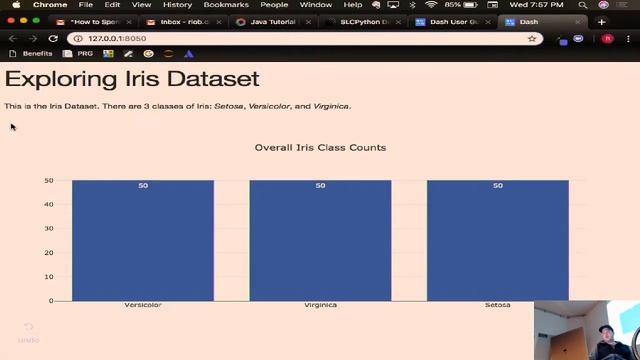Screen dimensions: 640x360
Task: Click the Wi-Fi status icon
Action: tap(431, 5)
